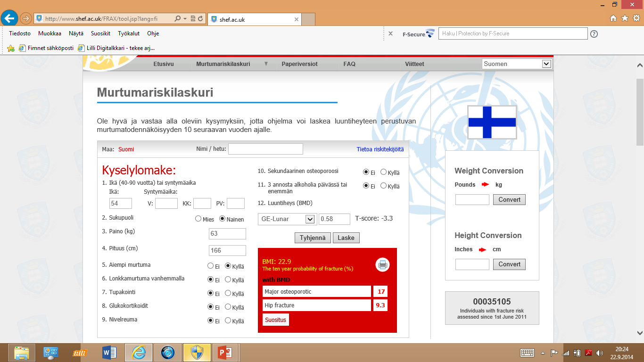This screenshot has height=362, width=644.
Task: Expand the Murtumariskilaskuri menu arrow
Action: click(x=266, y=64)
